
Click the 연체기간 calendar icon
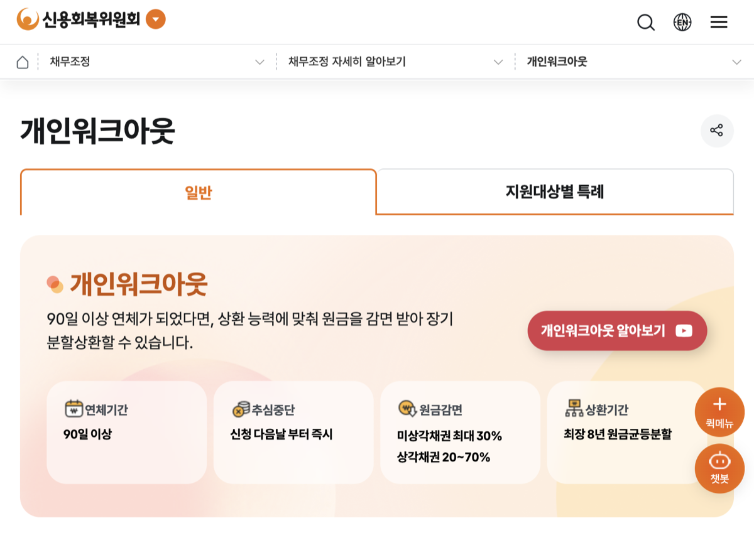[x=74, y=409]
